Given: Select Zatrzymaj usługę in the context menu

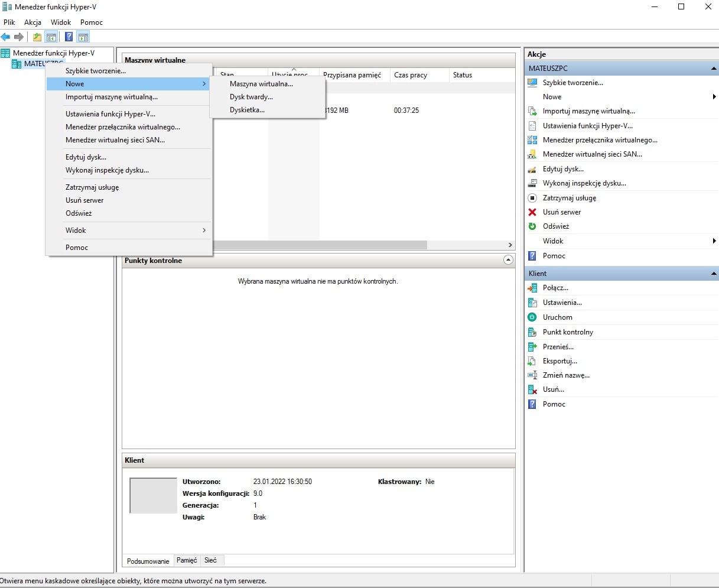Looking at the screenshot, I should pos(129,187).
